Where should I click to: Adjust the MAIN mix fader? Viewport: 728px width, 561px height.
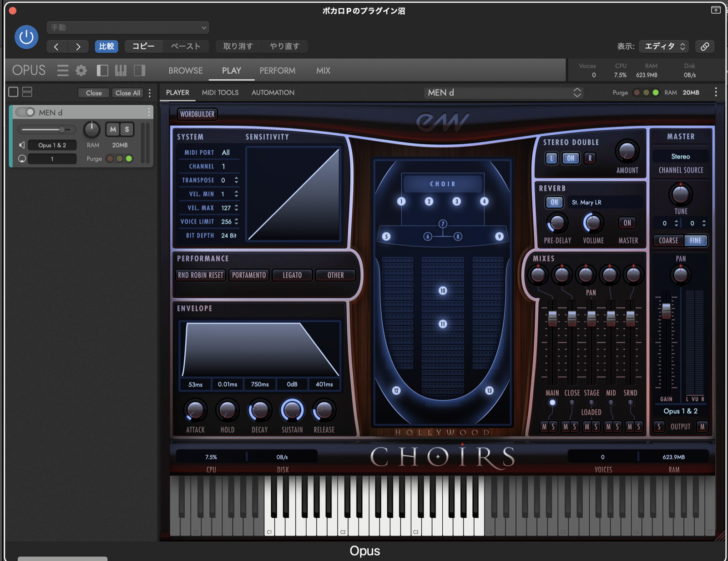click(x=552, y=318)
